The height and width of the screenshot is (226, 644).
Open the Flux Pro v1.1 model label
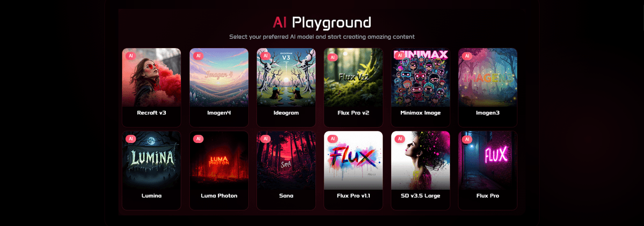(x=353, y=196)
